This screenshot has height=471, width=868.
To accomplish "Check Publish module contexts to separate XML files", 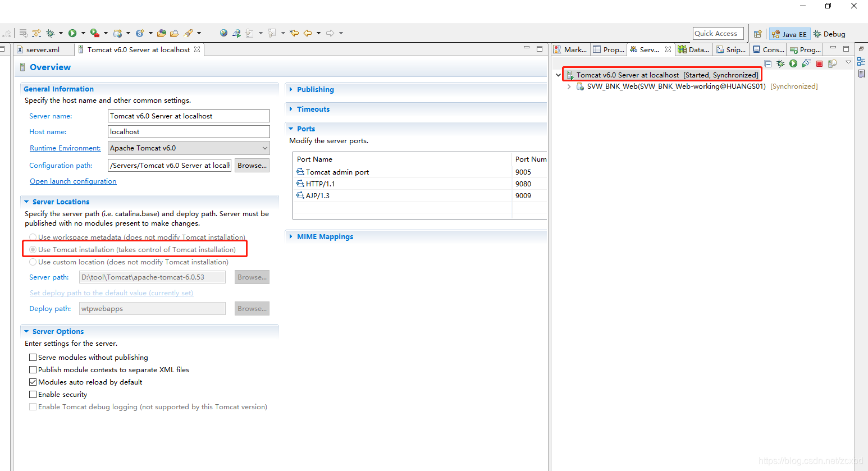I will click(33, 370).
